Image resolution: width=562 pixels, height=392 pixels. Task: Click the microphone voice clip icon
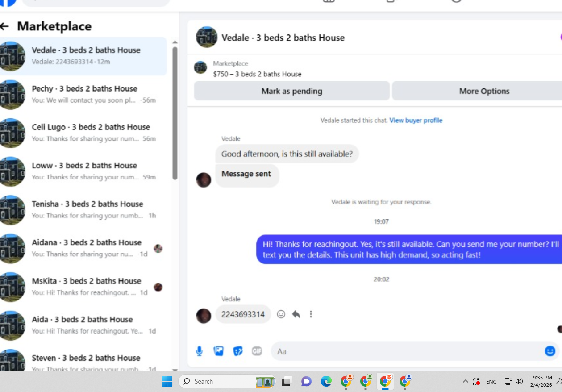point(199,351)
